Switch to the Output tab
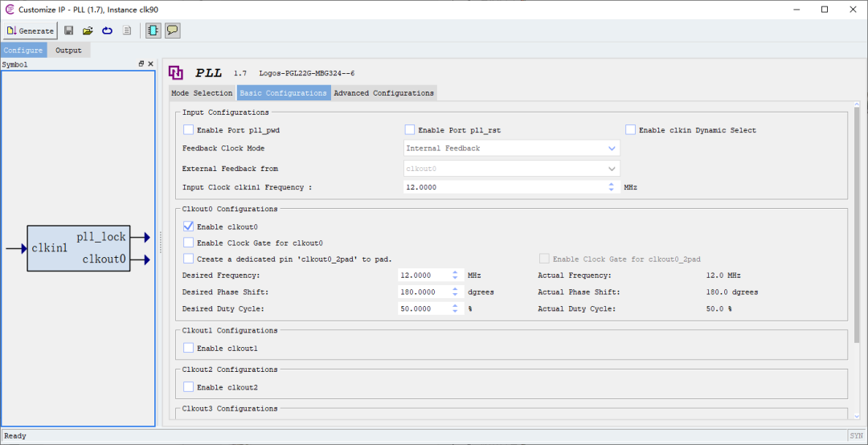868x445 pixels. (68, 51)
